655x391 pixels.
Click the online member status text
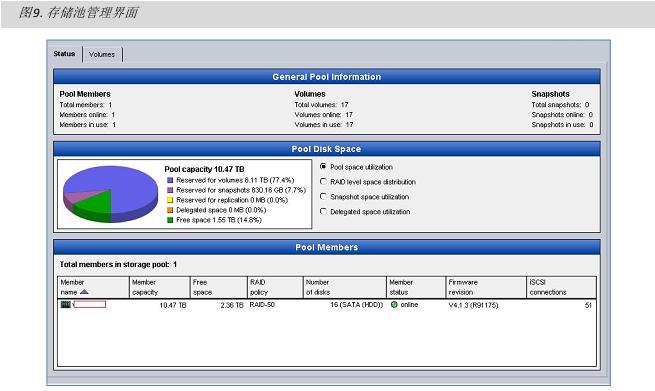coord(409,305)
